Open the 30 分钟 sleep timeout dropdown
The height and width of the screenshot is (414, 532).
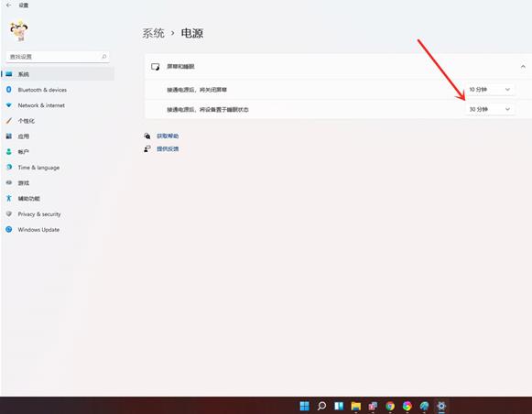[490, 109]
